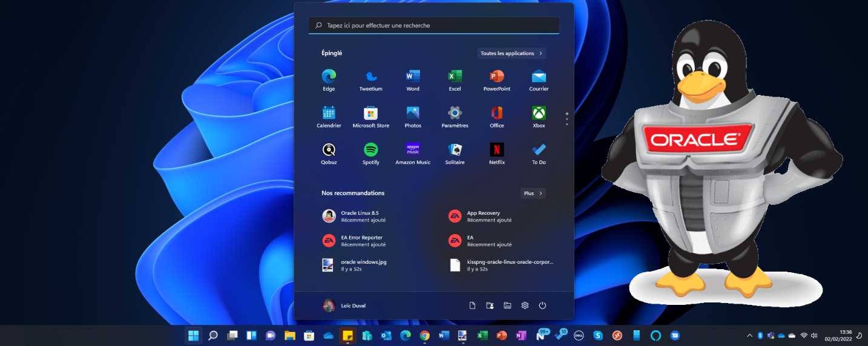Screen dimensions: 868x346
Task: Open Excel from the pinned apps
Action: (x=455, y=80)
